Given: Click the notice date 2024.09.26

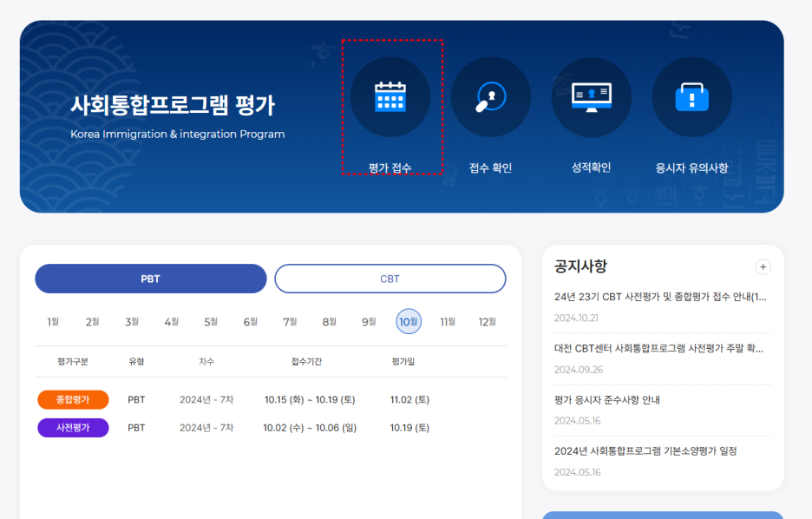Looking at the screenshot, I should click(x=579, y=370).
